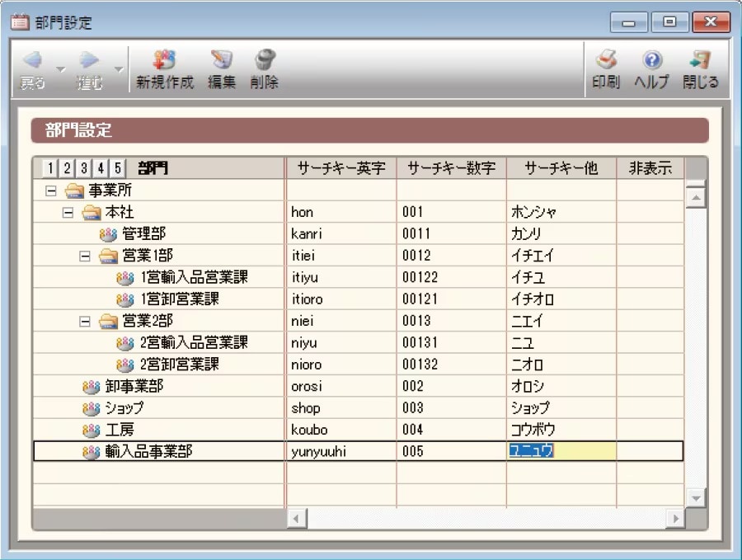
Task: Click the ホンシャ cell
Action: (x=561, y=212)
